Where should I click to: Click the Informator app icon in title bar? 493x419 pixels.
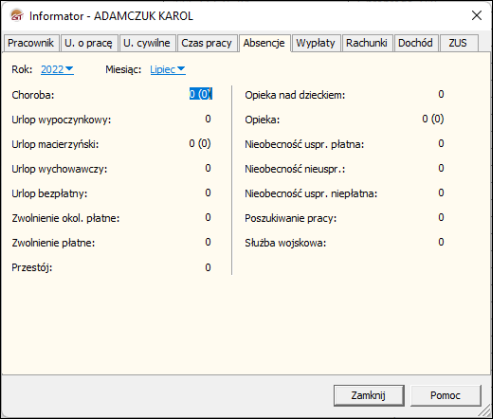[16, 15]
